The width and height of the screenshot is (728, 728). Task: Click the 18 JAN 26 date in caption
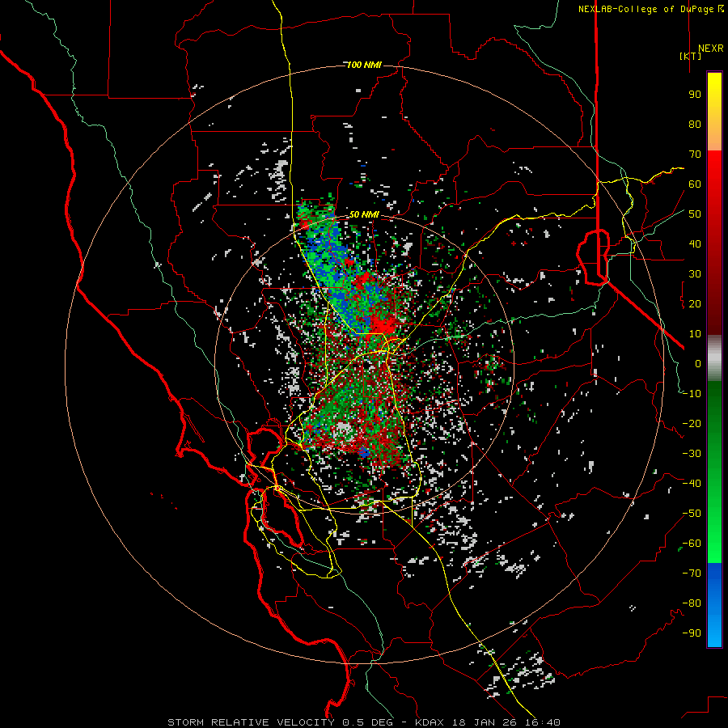pyautogui.click(x=485, y=722)
